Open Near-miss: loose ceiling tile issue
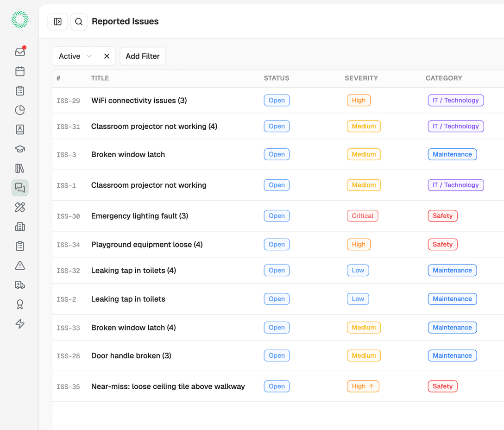The width and height of the screenshot is (504, 430). pos(168,386)
